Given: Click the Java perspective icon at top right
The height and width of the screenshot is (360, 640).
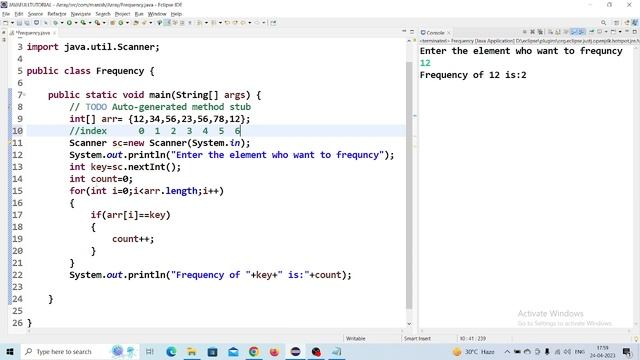Looking at the screenshot, I should [x=635, y=22].
